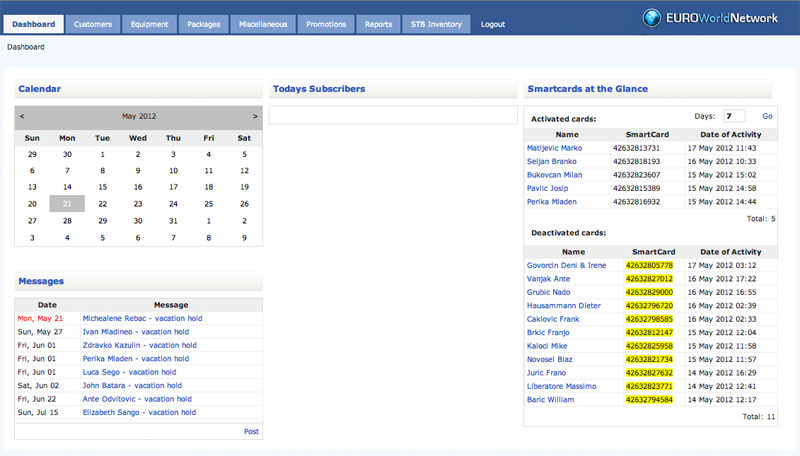Click the Days input field
800x456 pixels.
[734, 116]
